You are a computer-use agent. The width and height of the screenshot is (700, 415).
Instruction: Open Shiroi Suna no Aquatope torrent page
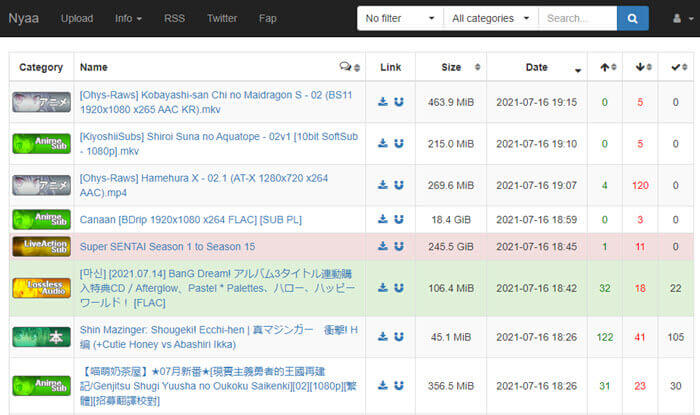219,144
